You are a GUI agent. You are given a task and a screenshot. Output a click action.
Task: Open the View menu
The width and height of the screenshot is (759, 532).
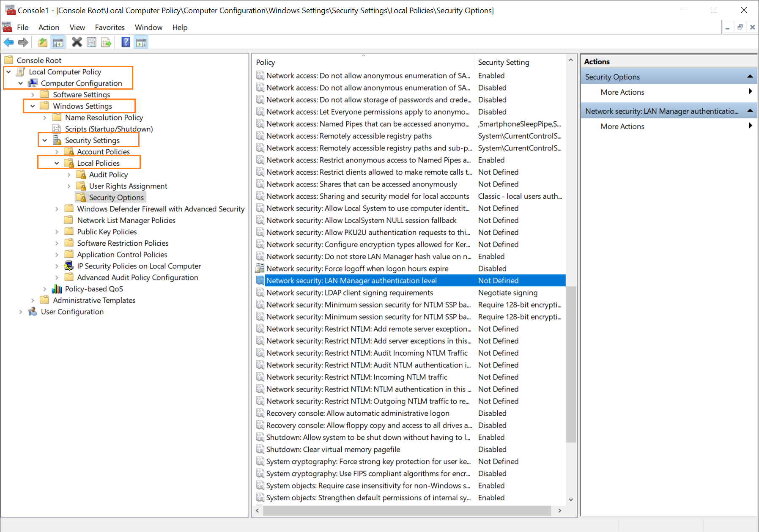[x=77, y=27]
